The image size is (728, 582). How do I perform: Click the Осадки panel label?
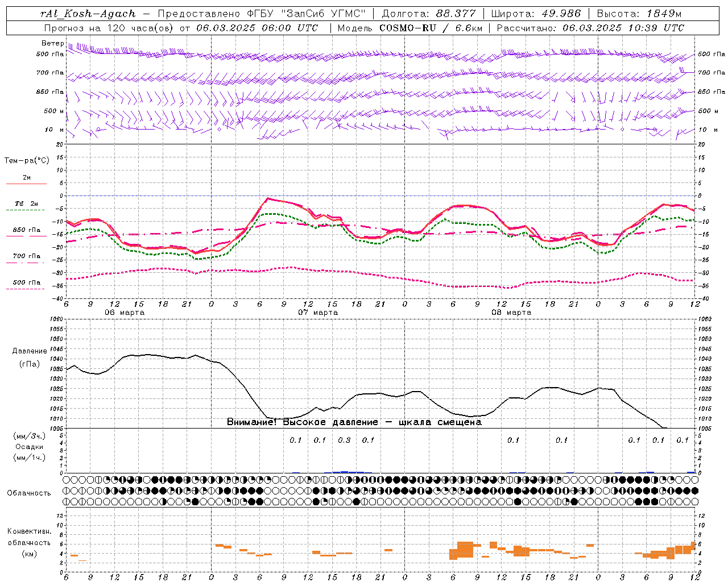pyautogui.click(x=30, y=447)
